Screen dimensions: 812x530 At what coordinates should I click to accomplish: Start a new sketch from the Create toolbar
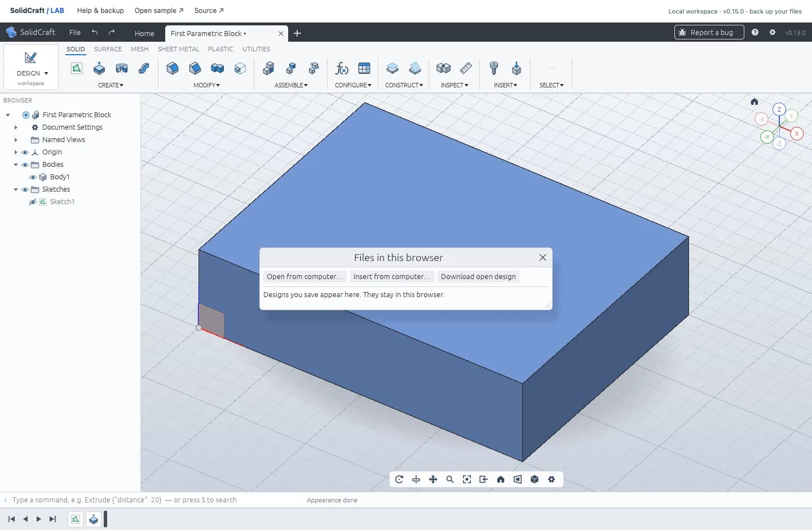click(x=77, y=68)
